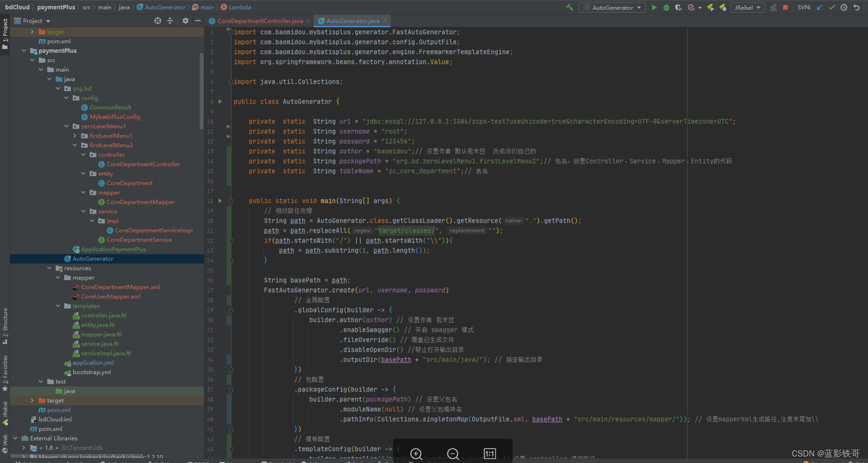Run with profiler clock icon
This screenshot has height=463, width=868.
pyautogui.click(x=691, y=7)
